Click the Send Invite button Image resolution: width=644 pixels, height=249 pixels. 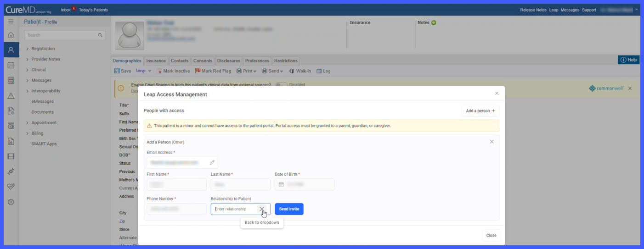pos(289,209)
